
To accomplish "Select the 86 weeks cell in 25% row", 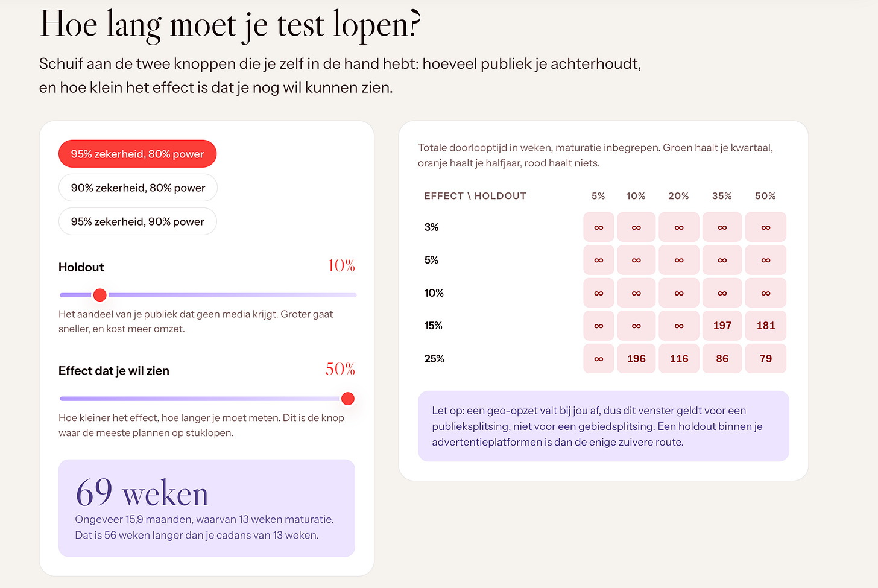I will (722, 359).
